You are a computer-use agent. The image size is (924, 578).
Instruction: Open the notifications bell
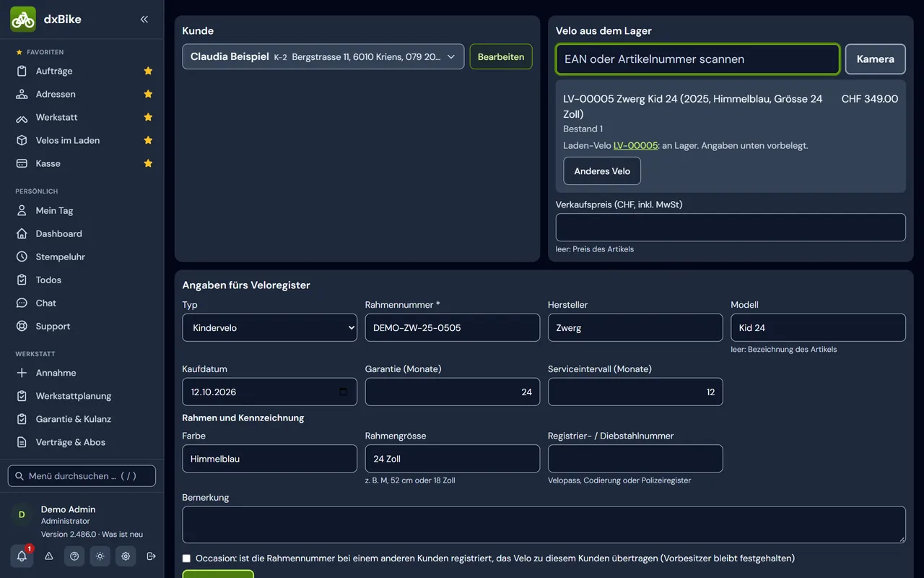22,556
